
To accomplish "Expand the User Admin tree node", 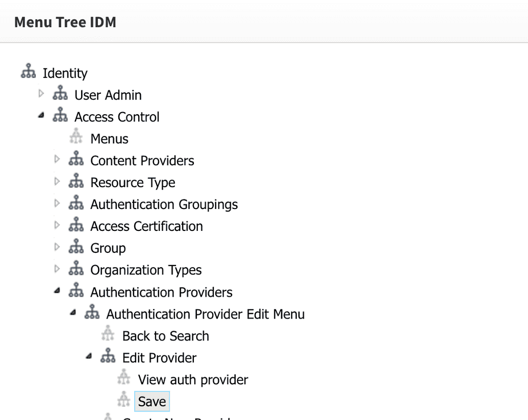I will [x=41, y=94].
